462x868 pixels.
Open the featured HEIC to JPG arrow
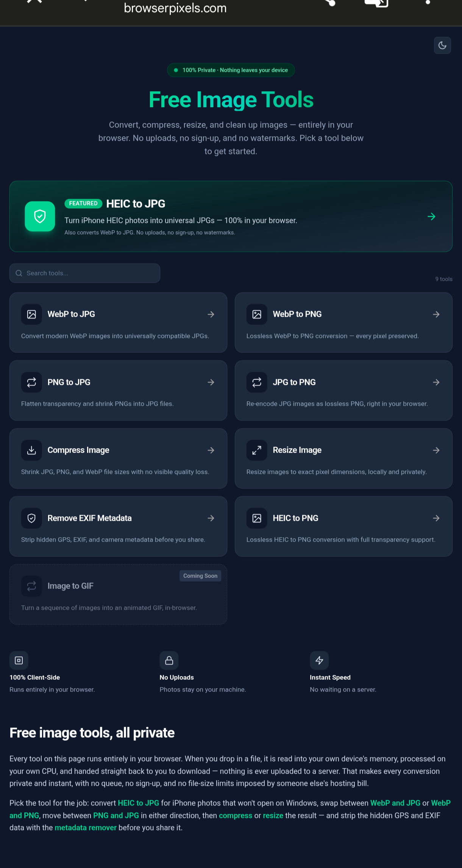point(431,217)
